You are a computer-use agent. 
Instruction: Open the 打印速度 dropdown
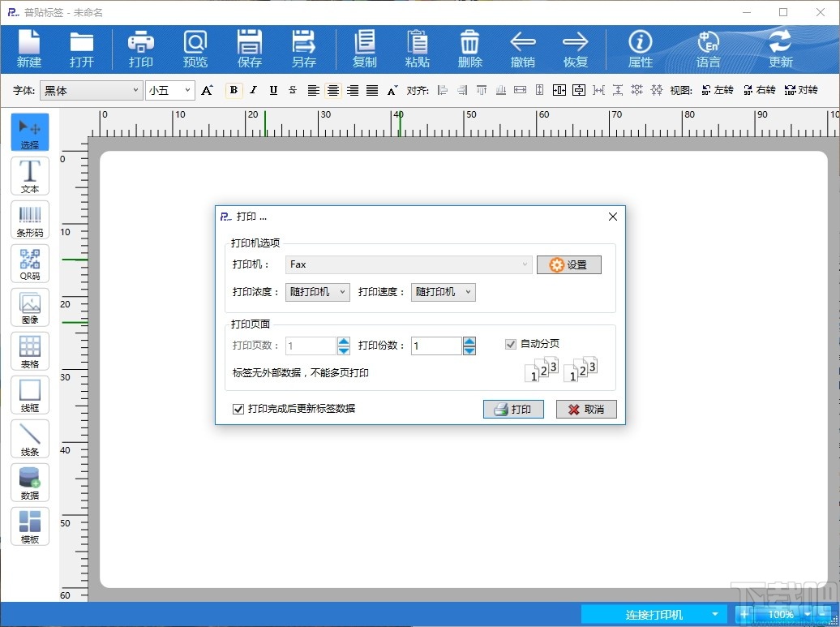coord(443,292)
